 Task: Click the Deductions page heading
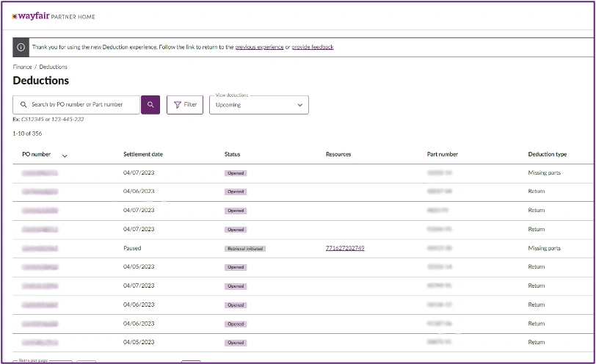point(40,81)
